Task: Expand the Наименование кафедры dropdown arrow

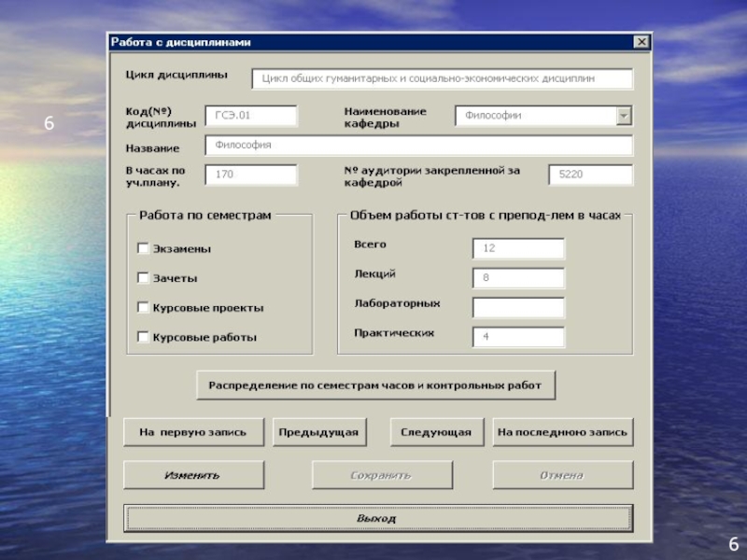Action: 624,116
